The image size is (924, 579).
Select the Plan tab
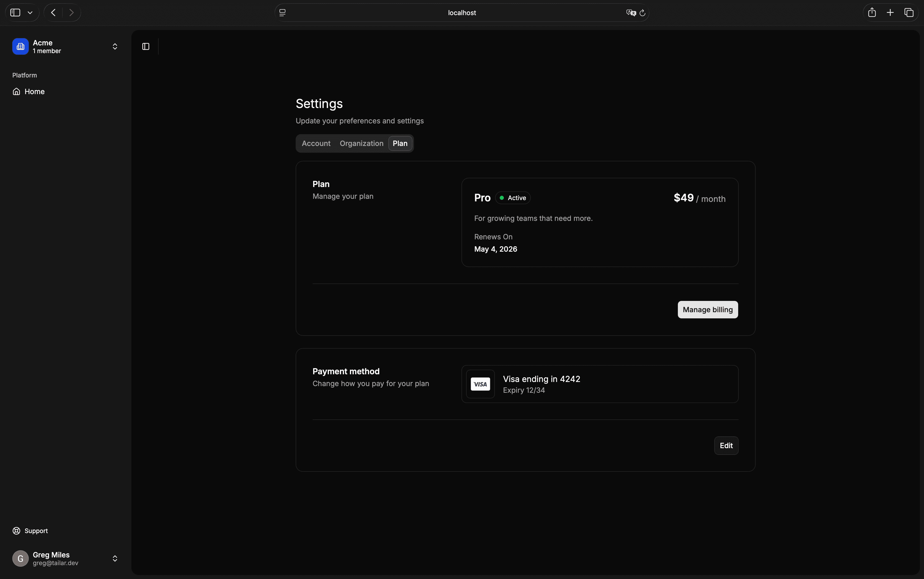pos(400,144)
